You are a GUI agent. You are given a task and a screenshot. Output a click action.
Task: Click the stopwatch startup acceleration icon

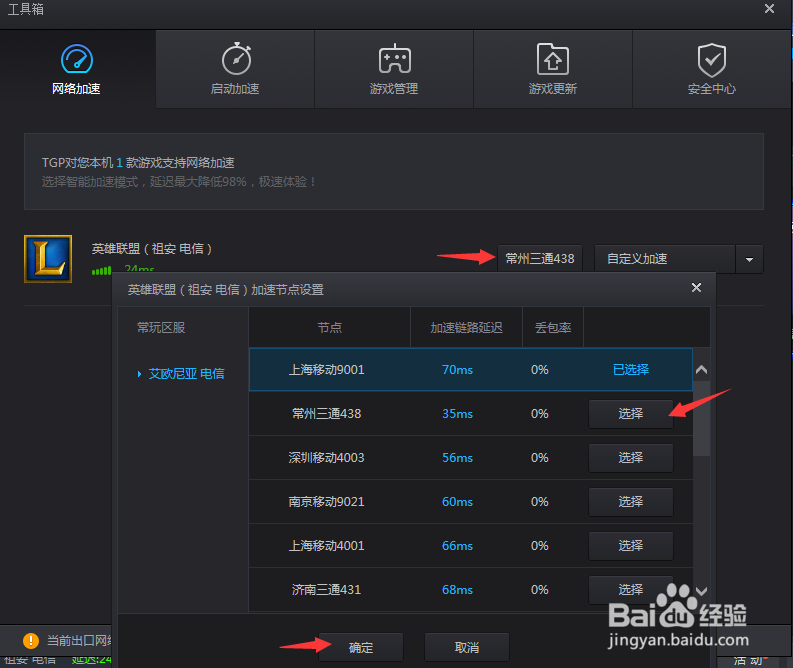237,59
